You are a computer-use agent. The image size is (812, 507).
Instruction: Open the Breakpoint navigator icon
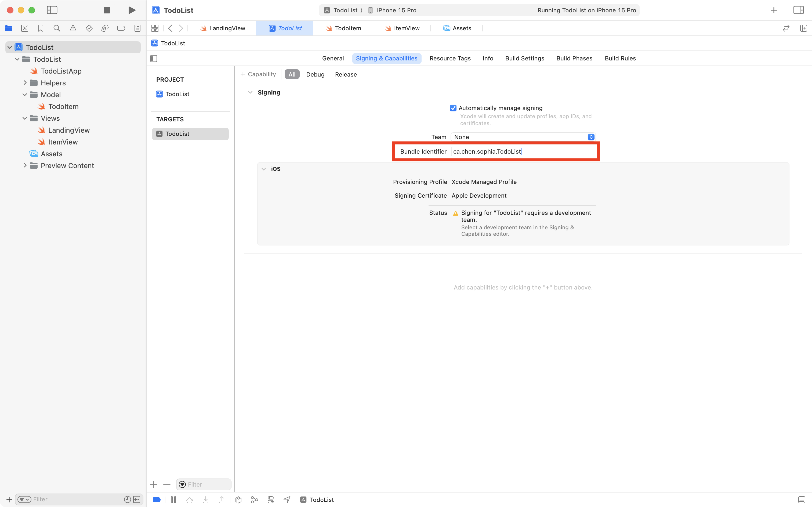(x=121, y=28)
